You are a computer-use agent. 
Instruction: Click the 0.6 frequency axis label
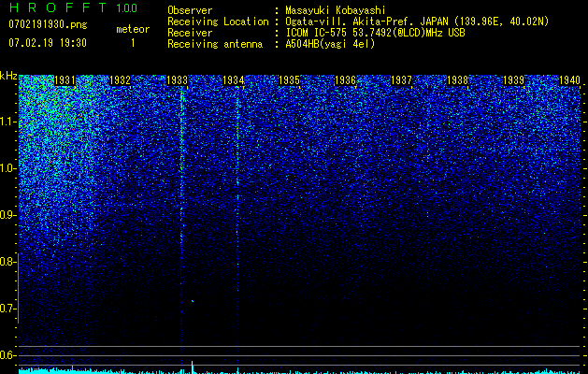pyautogui.click(x=7, y=355)
